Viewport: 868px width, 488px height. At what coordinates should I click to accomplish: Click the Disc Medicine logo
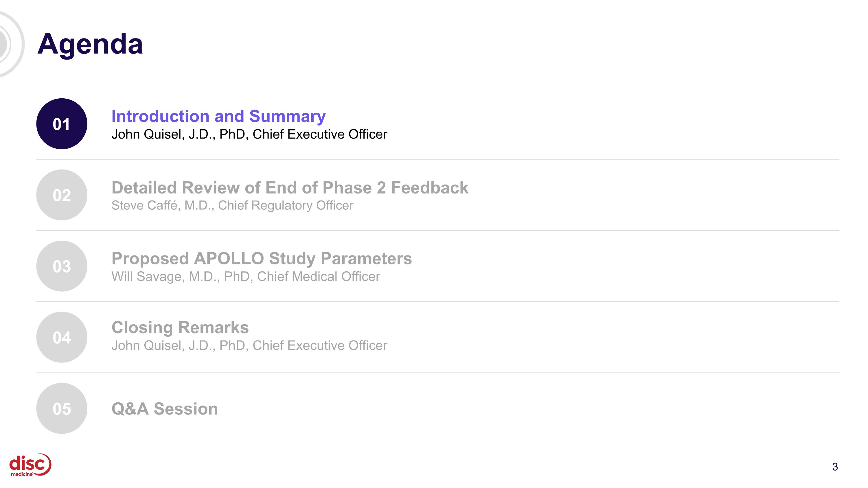(x=30, y=465)
